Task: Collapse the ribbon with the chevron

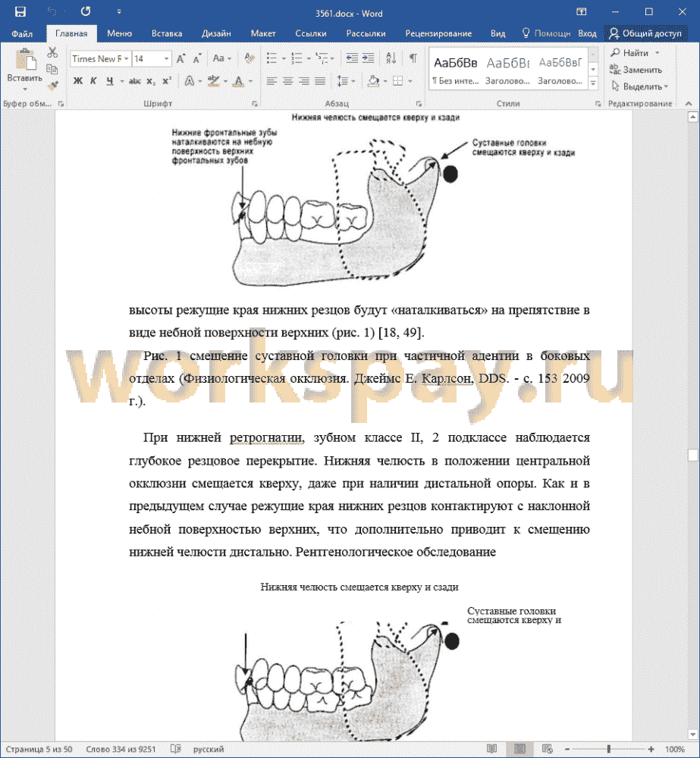Action: point(689,103)
